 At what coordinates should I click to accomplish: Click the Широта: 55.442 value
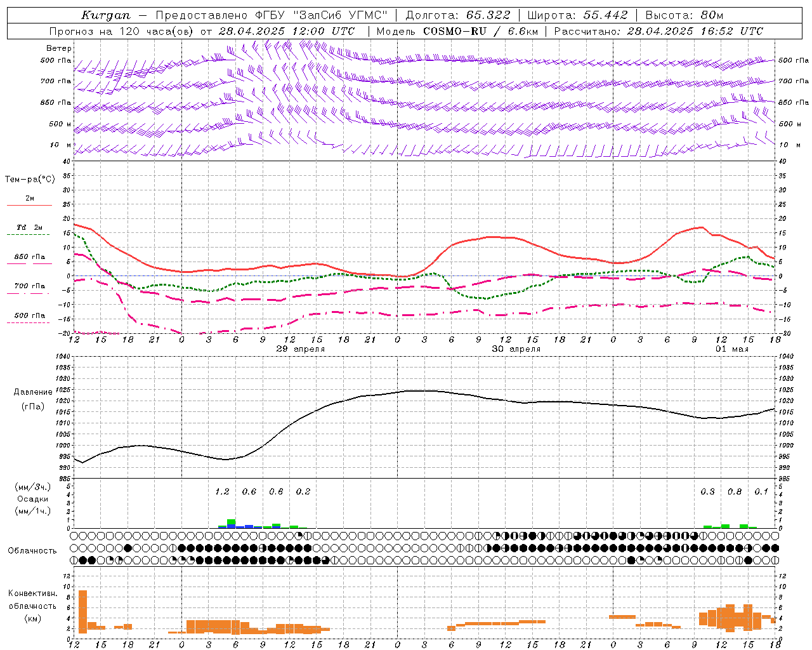pos(577,15)
